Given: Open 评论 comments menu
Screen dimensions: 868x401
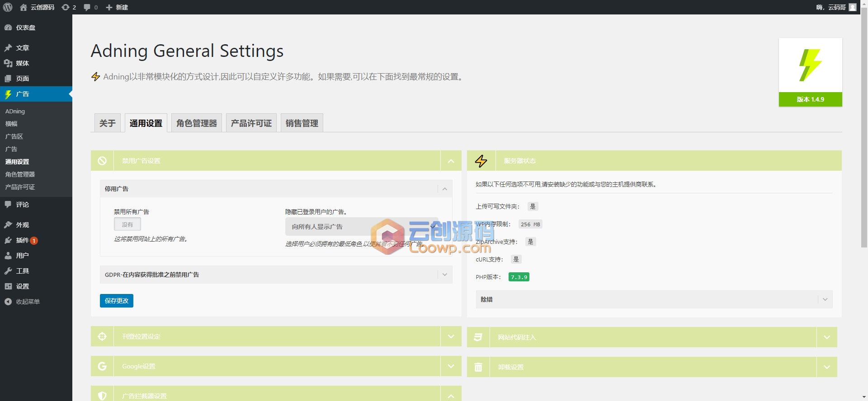Looking at the screenshot, I should 36,205.
